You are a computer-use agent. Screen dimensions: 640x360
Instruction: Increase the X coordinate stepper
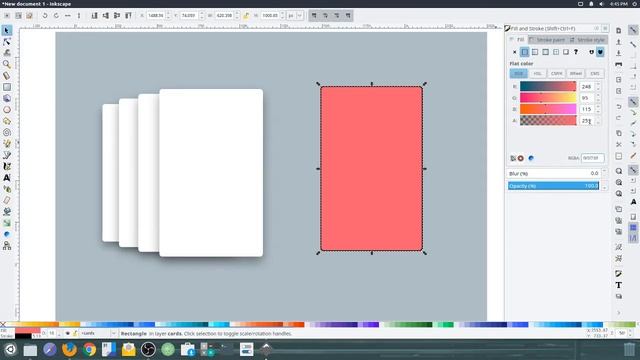(x=169, y=13)
